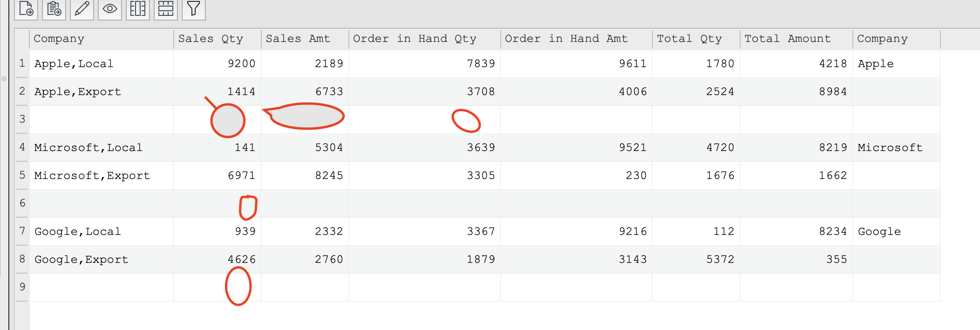Click the Google,Export cell

pyautogui.click(x=102, y=260)
